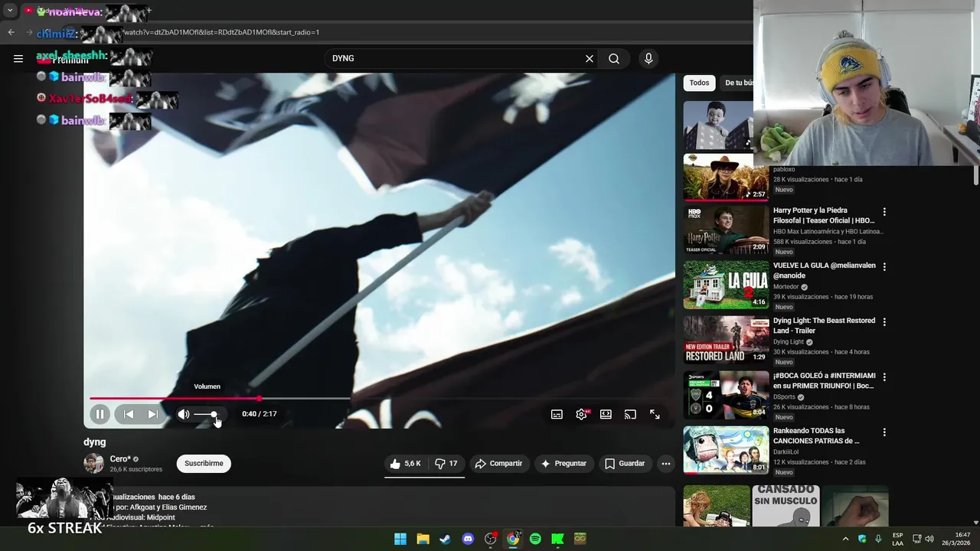Viewport: 980px width, 551px height.
Task: Switch to theater mode view
Action: [x=606, y=414]
